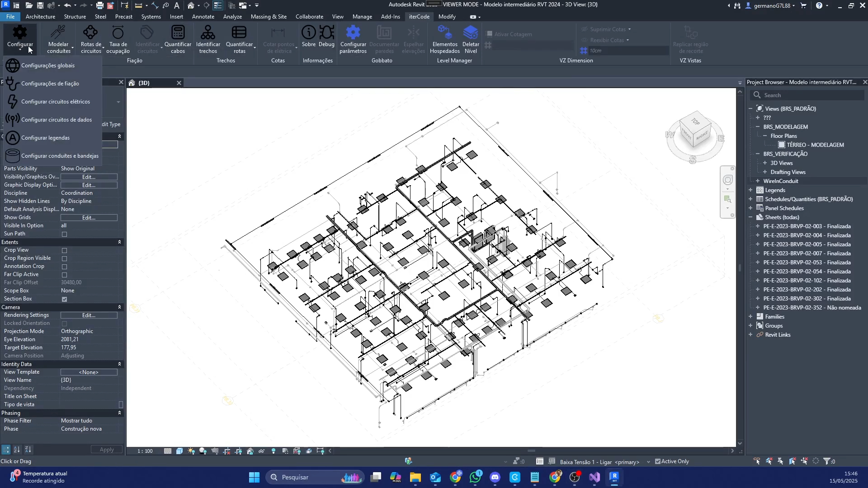Viewport: 868px width, 488px height.
Task: Expand the Revit Links node
Action: (750, 335)
